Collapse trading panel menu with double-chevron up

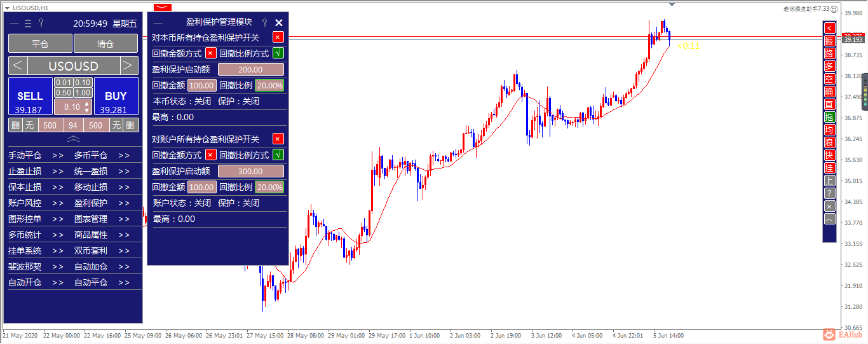pyautogui.click(x=73, y=139)
